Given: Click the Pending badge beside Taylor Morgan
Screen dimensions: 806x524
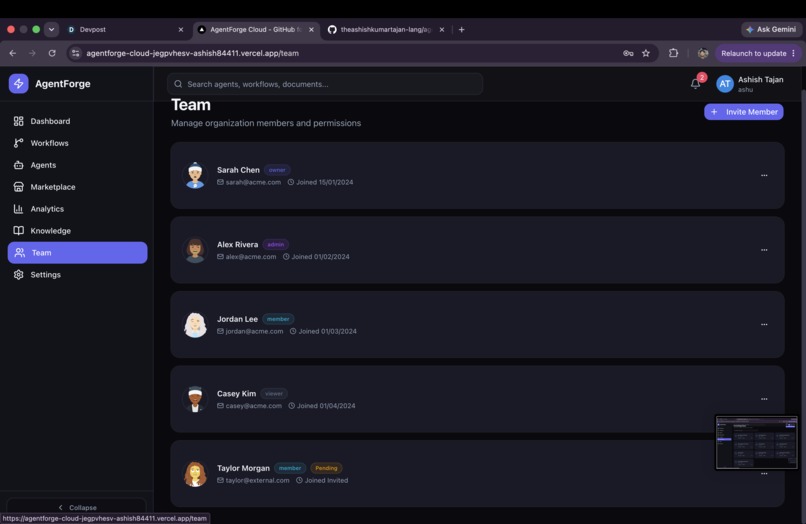Looking at the screenshot, I should (x=326, y=468).
